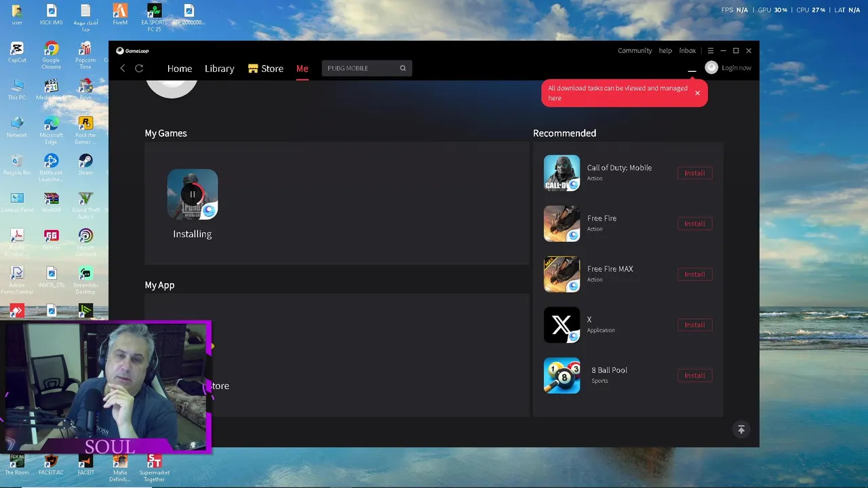Select the Network desktop icon
The image size is (868, 488).
point(17,127)
